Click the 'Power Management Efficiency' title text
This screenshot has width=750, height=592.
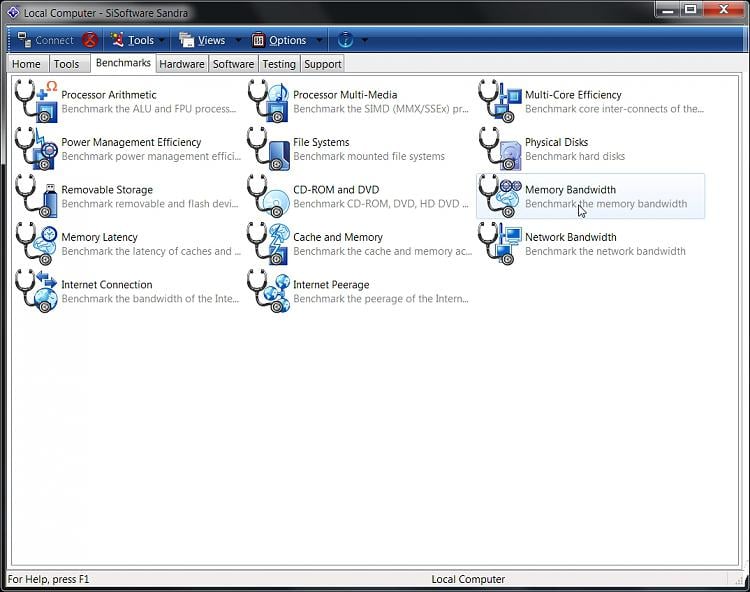[131, 142]
